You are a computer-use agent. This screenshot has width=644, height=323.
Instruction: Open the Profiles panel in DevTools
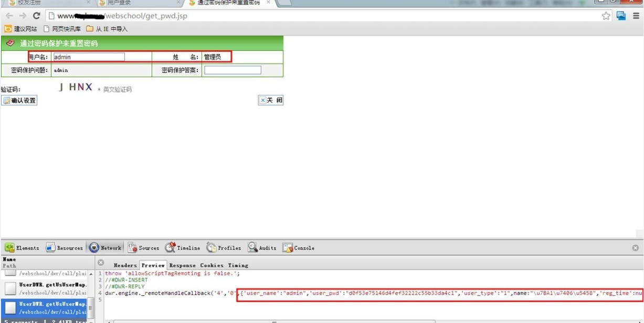tap(224, 247)
